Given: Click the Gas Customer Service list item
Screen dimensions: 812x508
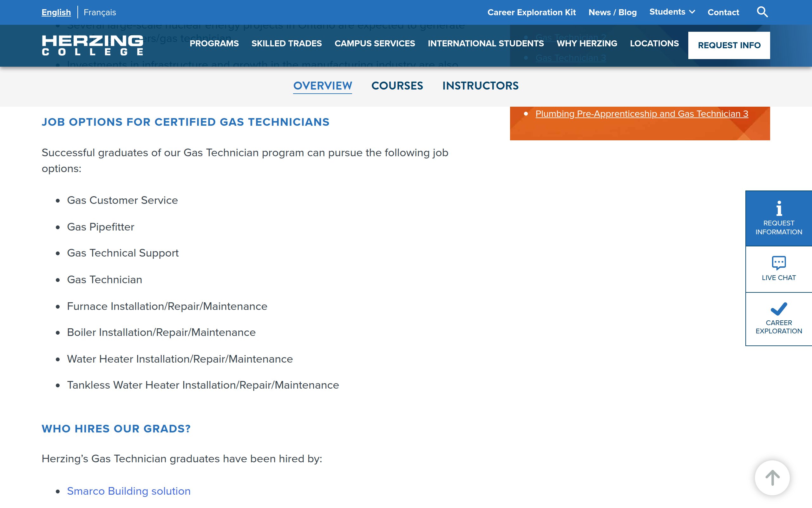Looking at the screenshot, I should tap(122, 200).
